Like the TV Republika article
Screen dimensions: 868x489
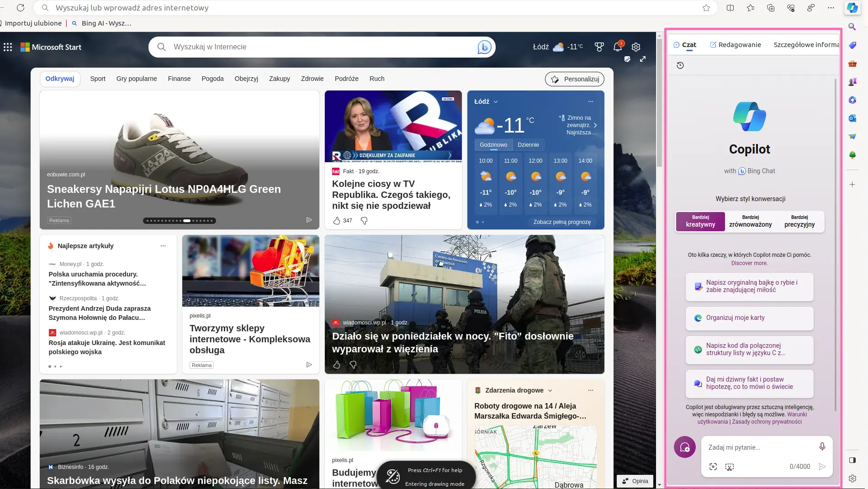click(x=337, y=221)
